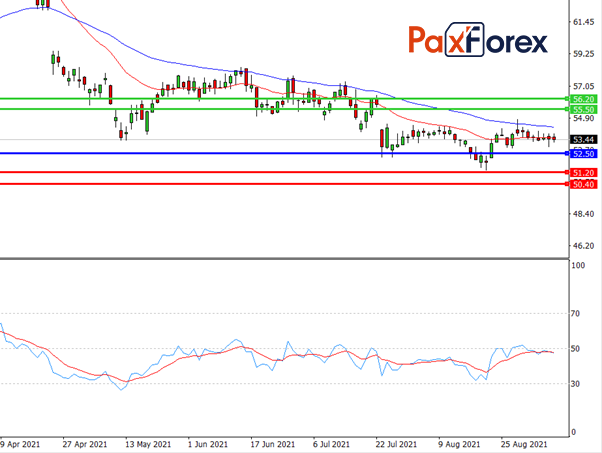The height and width of the screenshot is (453, 602).
Task: Click the RSI 100 scale value
Action: tap(578, 265)
